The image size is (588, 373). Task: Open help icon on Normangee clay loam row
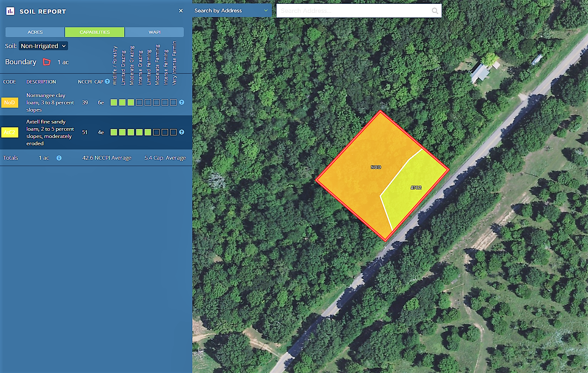(x=182, y=102)
